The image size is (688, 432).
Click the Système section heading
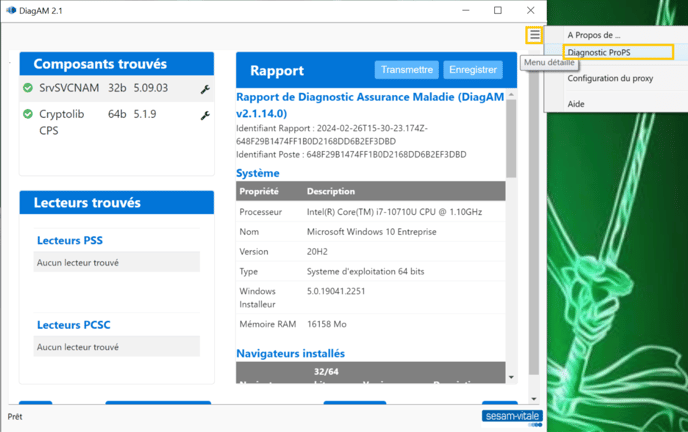pos(258,173)
